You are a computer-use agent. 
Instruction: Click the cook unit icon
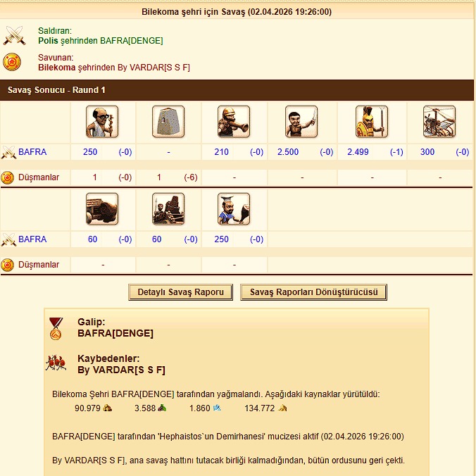click(x=234, y=209)
